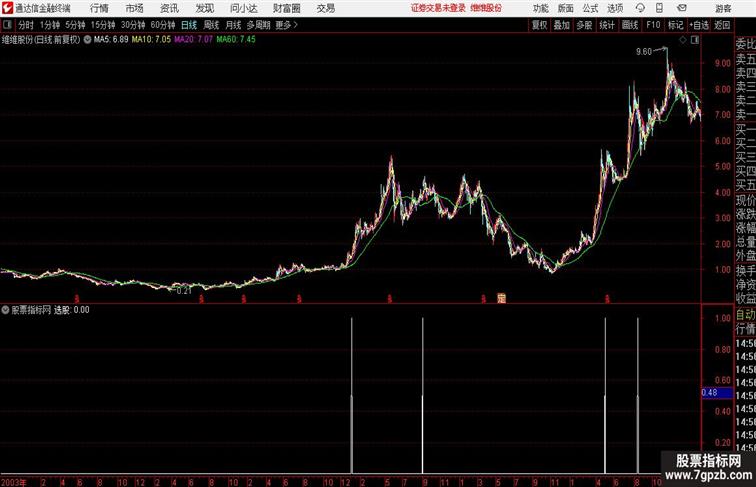
Task: Click the red 维维股份 stock name in title bar
Action: point(486,8)
